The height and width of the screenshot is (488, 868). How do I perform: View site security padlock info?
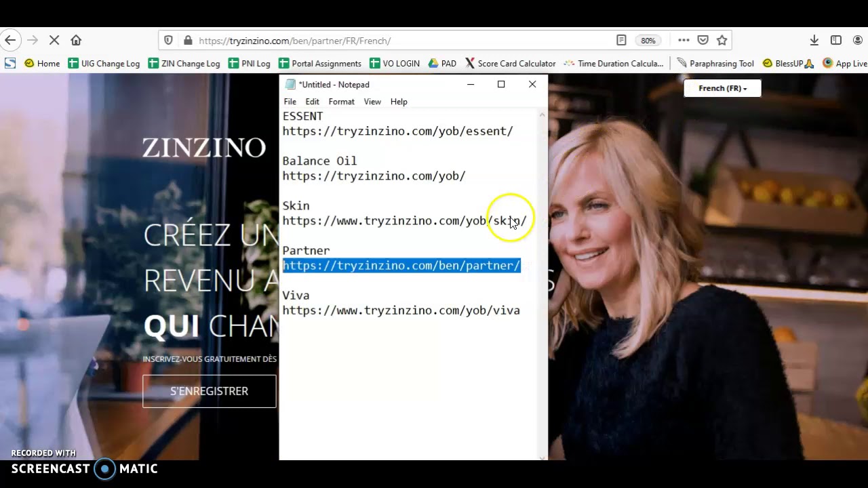[x=188, y=41]
